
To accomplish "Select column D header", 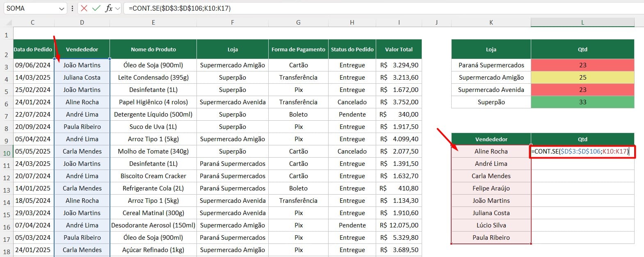I will [82, 23].
